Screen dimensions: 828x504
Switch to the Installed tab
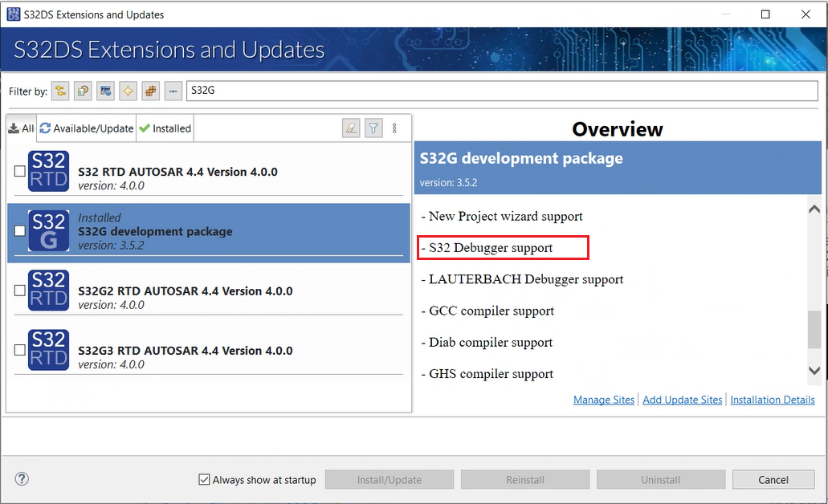(x=165, y=128)
